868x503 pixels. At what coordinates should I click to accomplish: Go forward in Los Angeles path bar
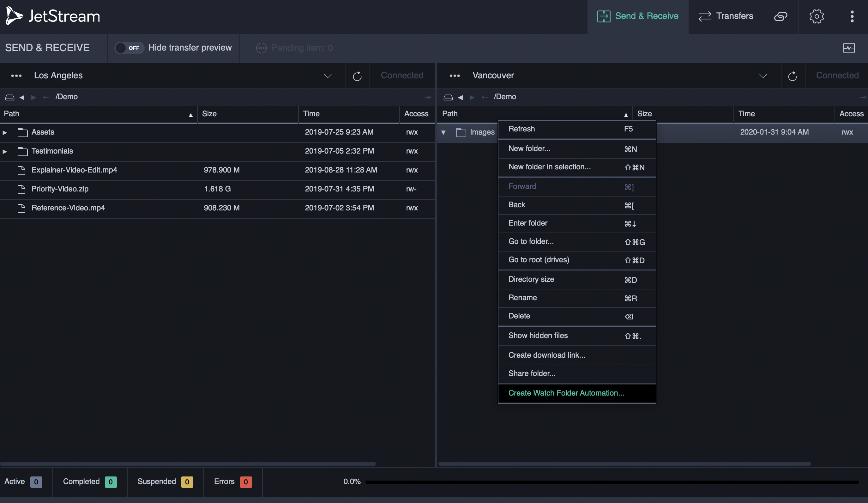point(33,98)
